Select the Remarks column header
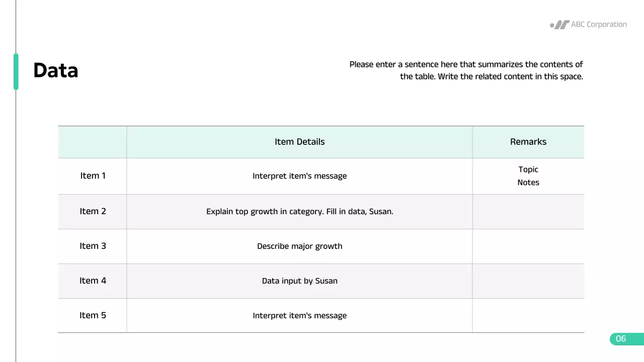Viewport: 644px width, 362px height. [x=528, y=142]
